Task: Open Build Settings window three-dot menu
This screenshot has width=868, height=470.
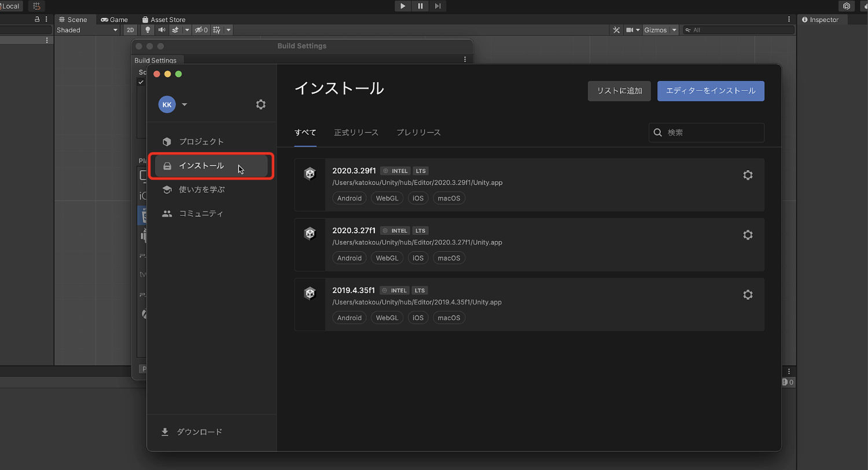Action: tap(465, 59)
